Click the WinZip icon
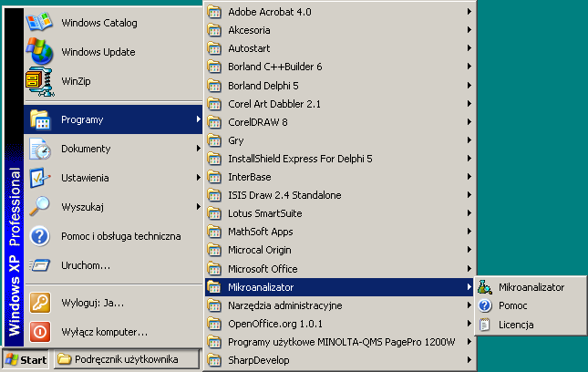The height and width of the screenshot is (372, 588). (x=40, y=81)
